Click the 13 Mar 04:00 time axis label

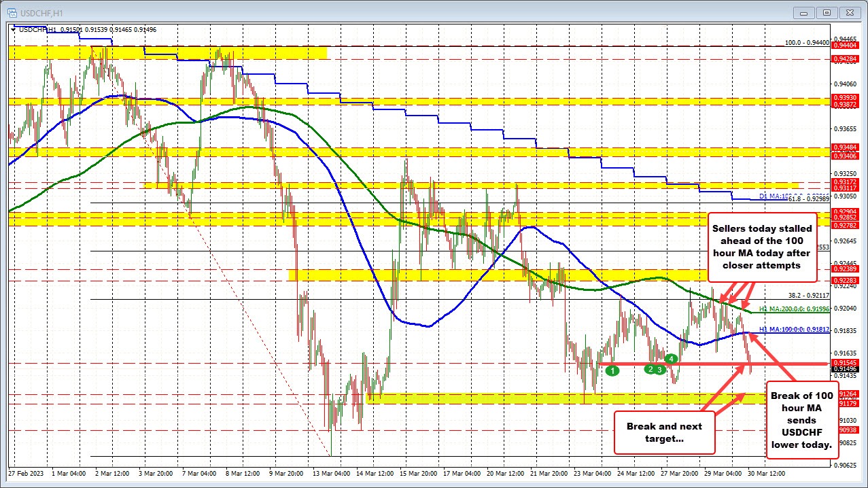pos(333,473)
